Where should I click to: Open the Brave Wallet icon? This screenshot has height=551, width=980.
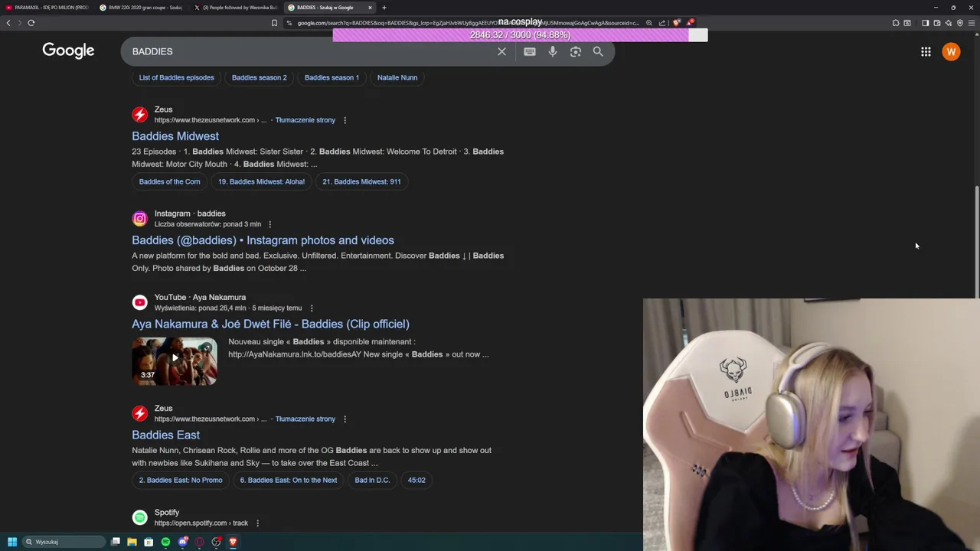point(936,23)
